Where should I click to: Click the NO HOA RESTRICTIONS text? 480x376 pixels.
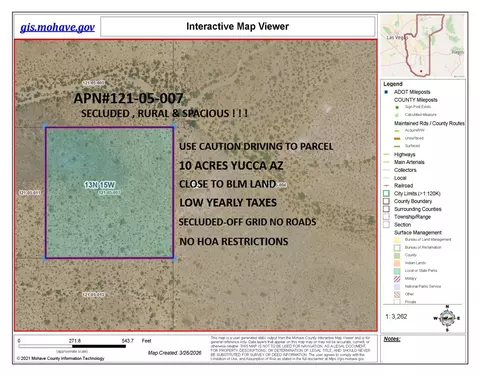coord(234,241)
